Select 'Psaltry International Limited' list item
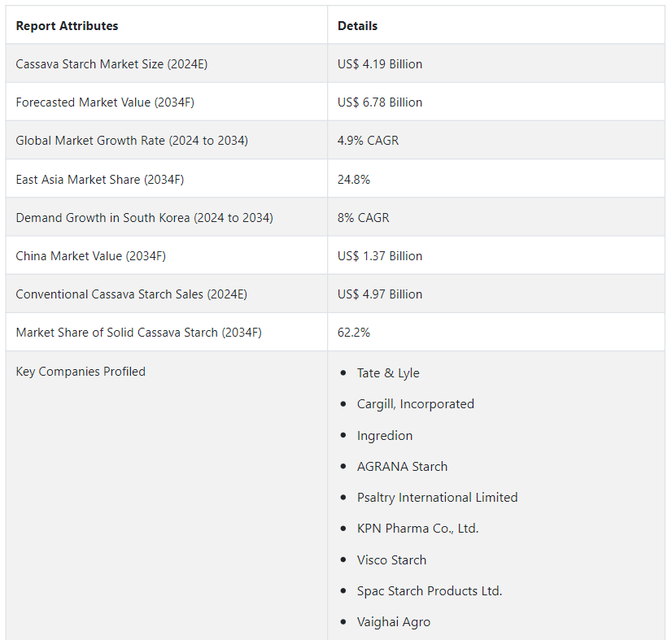 438,498
